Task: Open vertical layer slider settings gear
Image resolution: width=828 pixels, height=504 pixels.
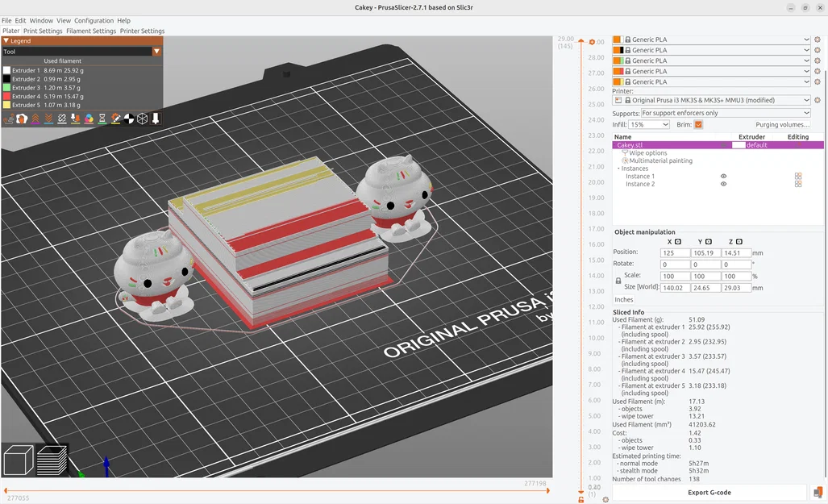Action: tap(605, 499)
